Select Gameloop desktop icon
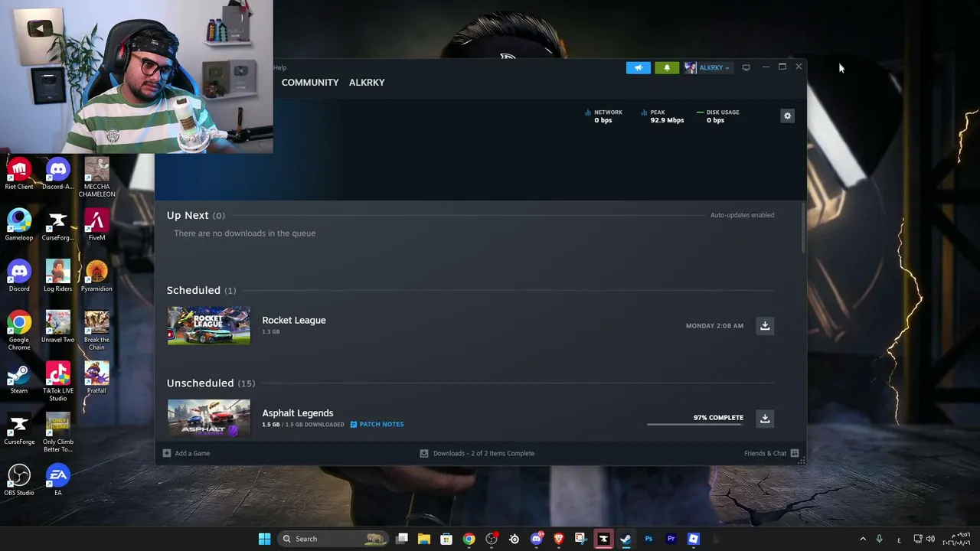The width and height of the screenshot is (980, 551). tap(19, 225)
